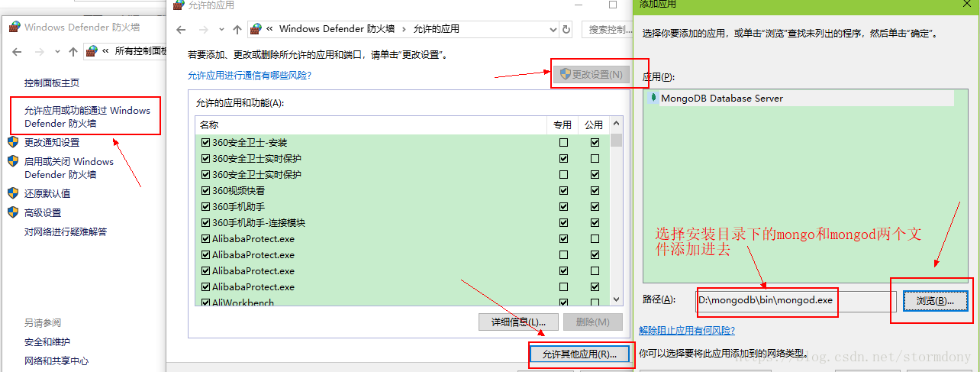The height and width of the screenshot is (372, 980).
Task: Select the Windows Defender 防火墙 breadcrumb in address bar
Action: click(337, 29)
